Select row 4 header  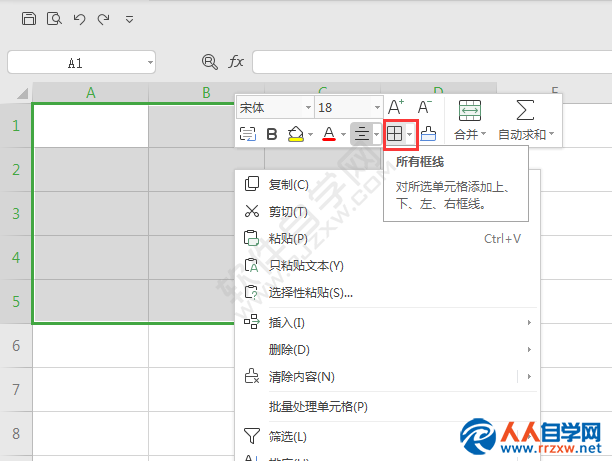point(16,258)
